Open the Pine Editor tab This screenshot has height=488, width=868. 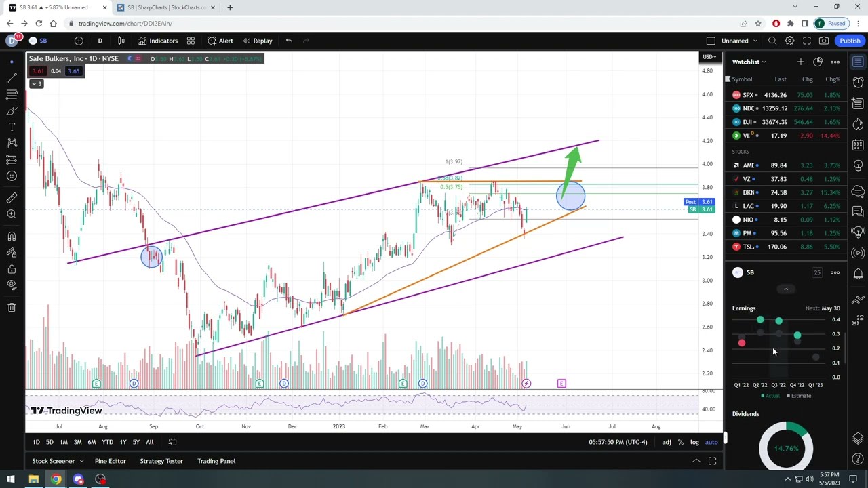click(110, 461)
